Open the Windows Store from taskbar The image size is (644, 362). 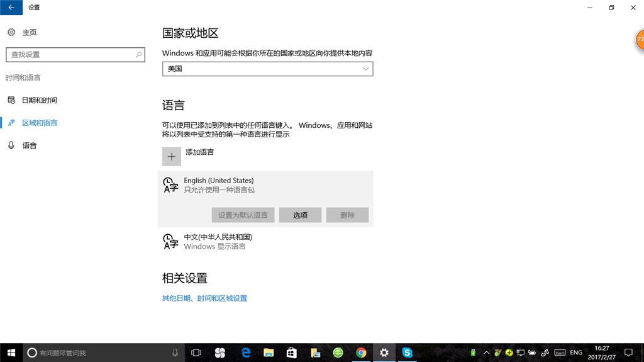coord(292,353)
